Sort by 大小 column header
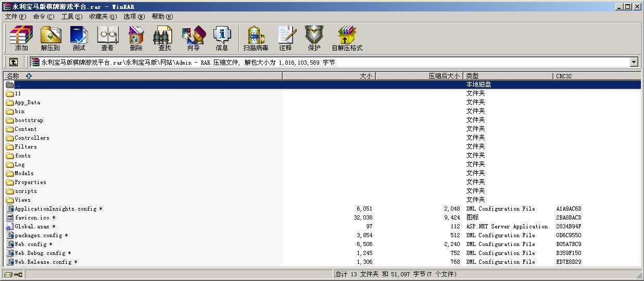This screenshot has width=644, height=281. coord(329,76)
